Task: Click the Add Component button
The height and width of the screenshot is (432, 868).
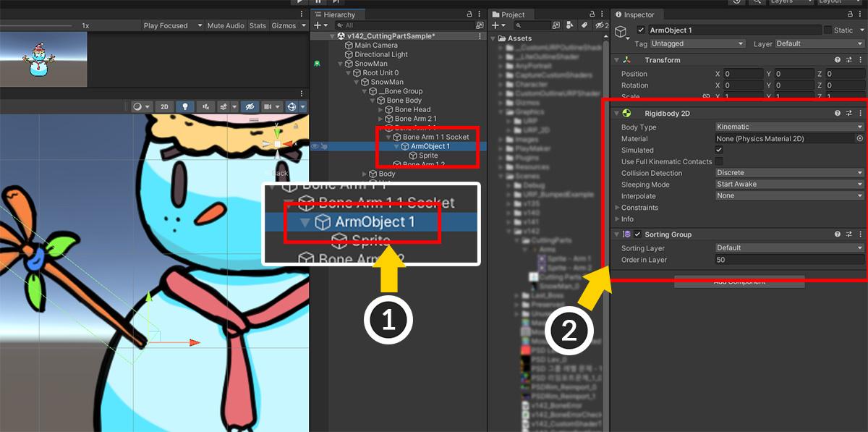Action: (739, 281)
